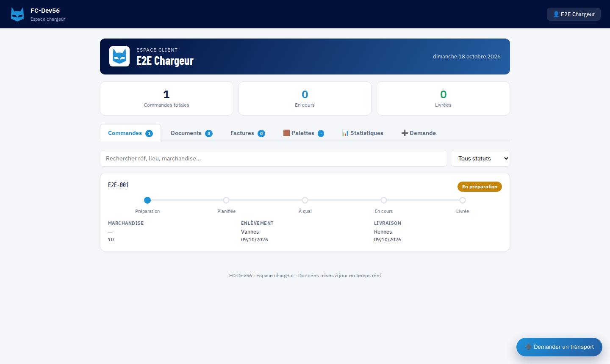Viewport: 610px width, 364px height.
Task: Click the delivery city Rennes
Action: [383, 232]
